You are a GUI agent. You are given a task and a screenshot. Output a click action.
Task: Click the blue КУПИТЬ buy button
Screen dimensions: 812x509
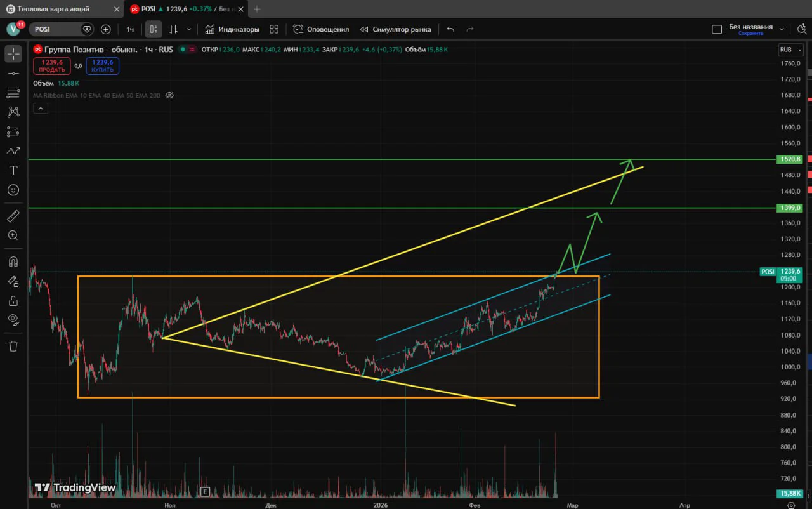tap(102, 66)
